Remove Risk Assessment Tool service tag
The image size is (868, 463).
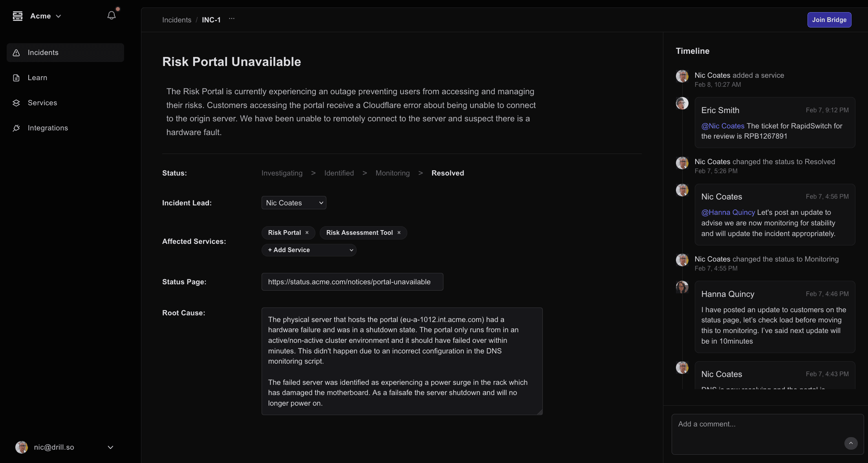tap(399, 232)
